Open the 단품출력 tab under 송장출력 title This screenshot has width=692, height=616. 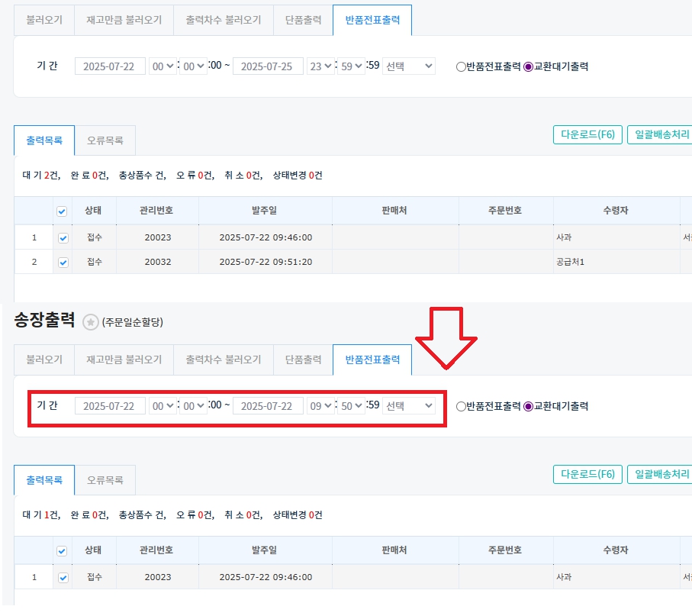coord(303,360)
